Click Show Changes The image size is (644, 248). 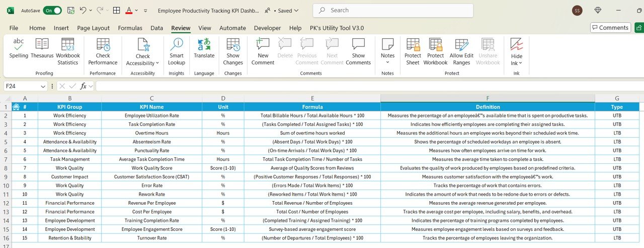233,51
